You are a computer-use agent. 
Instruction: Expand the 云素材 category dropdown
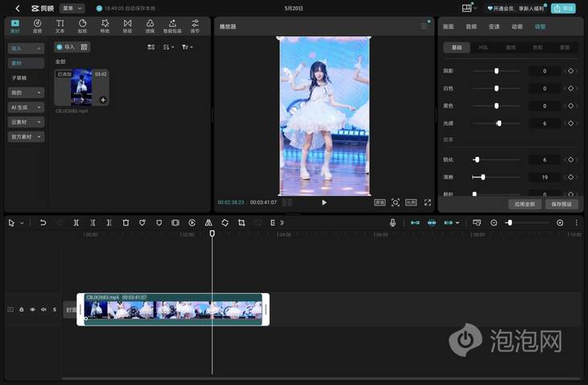pyautogui.click(x=26, y=122)
